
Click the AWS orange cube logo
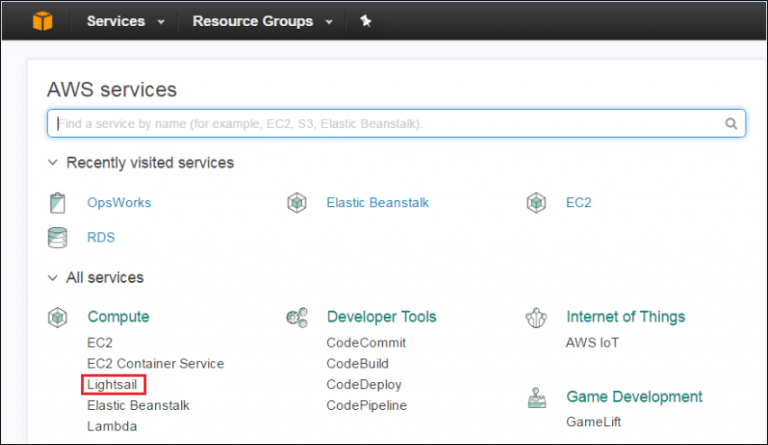(41, 21)
